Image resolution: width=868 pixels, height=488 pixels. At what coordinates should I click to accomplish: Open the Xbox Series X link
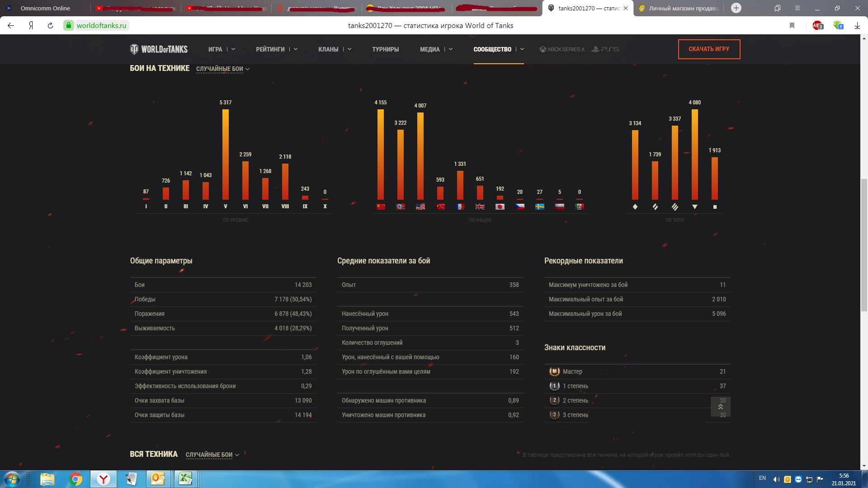pyautogui.click(x=562, y=49)
